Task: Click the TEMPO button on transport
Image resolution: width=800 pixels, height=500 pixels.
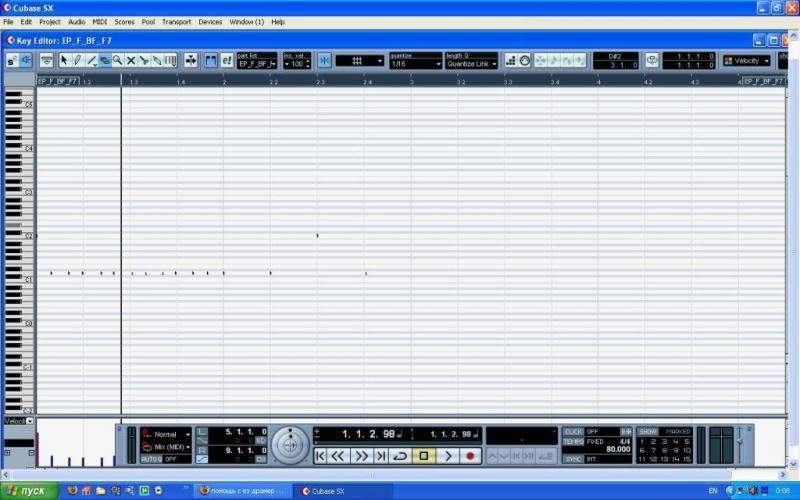Action: (x=573, y=442)
